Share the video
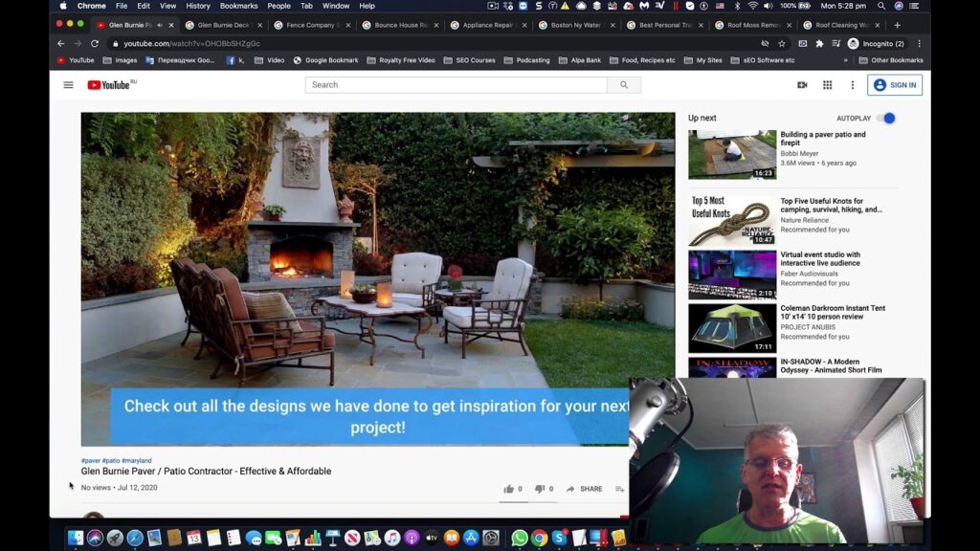The height and width of the screenshot is (551, 980). [x=585, y=489]
